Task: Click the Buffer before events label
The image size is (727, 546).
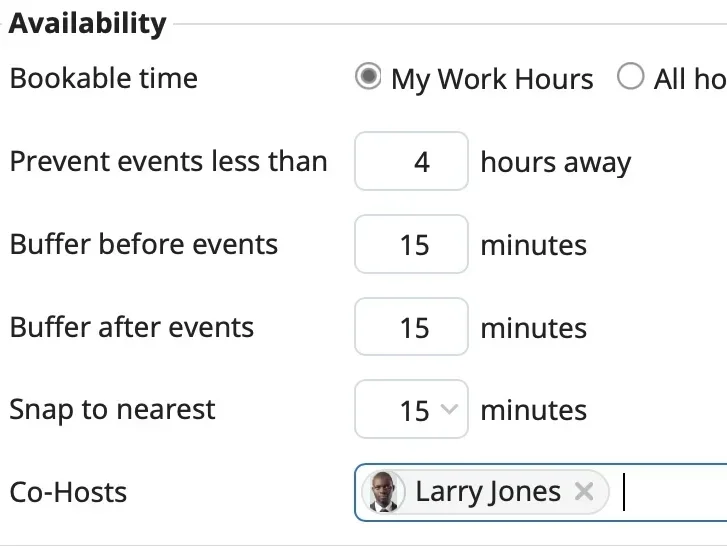Action: click(144, 244)
